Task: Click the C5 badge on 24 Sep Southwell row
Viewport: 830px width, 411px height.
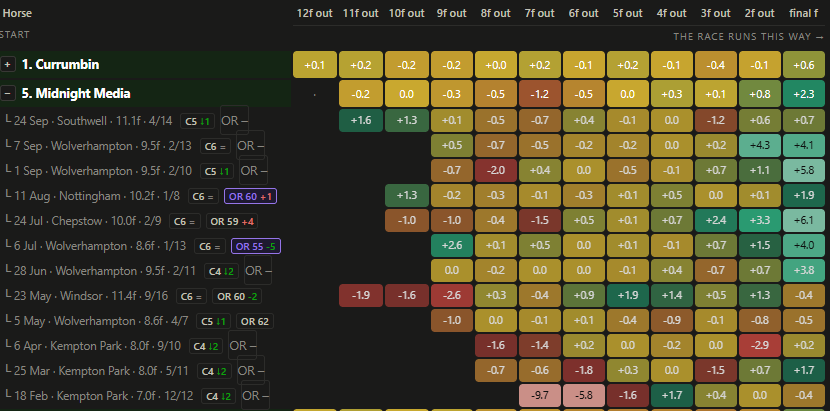Action: (x=197, y=121)
